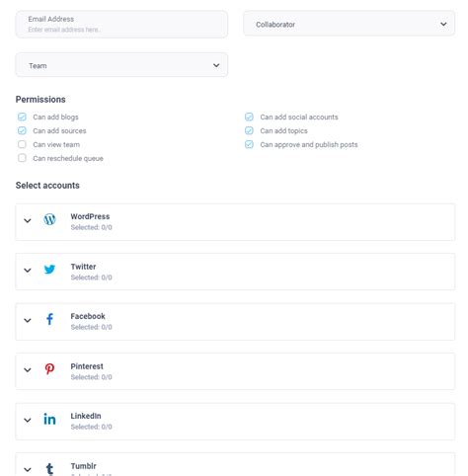Screen dimensions: 468x476
Task: Expand the Facebook accounts section
Action: coord(28,320)
